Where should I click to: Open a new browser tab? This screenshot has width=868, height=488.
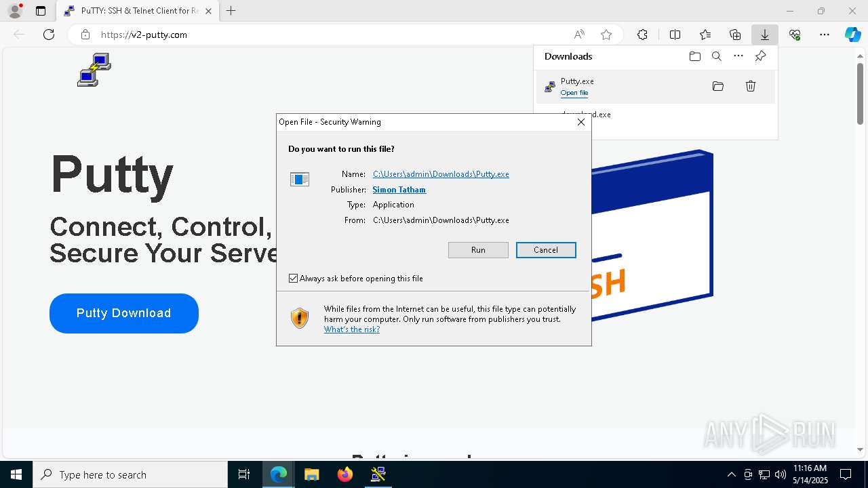pyautogui.click(x=231, y=11)
